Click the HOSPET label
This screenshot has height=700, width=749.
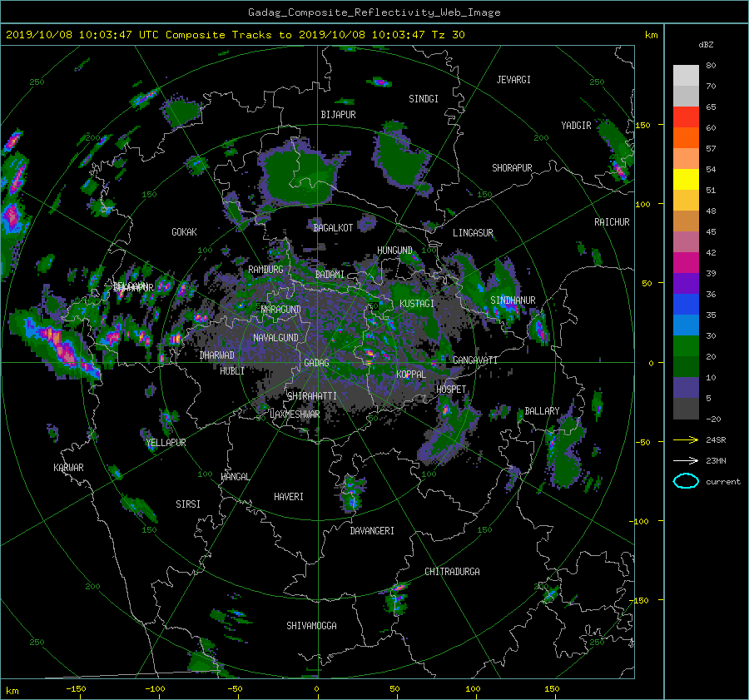pos(451,390)
